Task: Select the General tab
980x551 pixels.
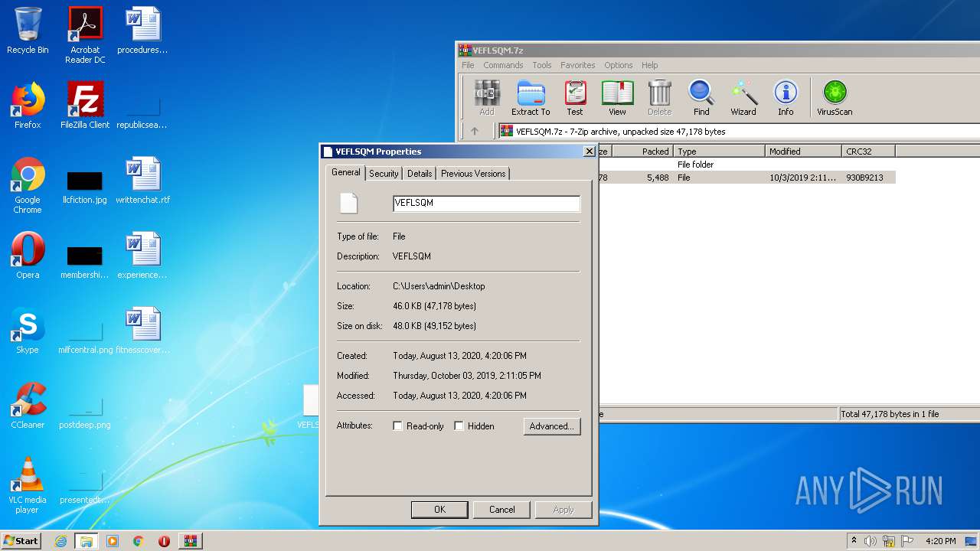Action: 345,172
